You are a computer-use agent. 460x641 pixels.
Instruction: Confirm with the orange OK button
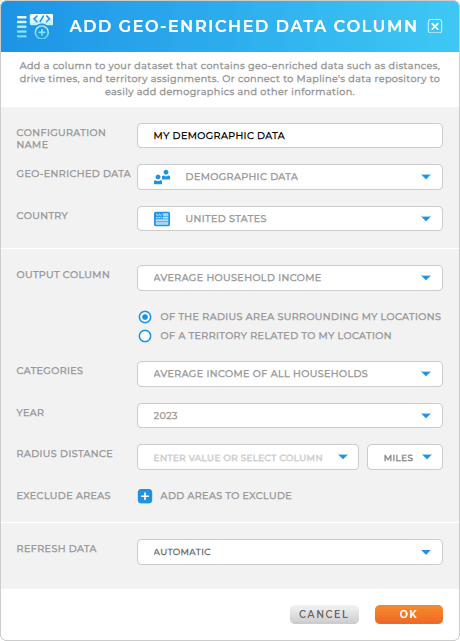click(408, 614)
